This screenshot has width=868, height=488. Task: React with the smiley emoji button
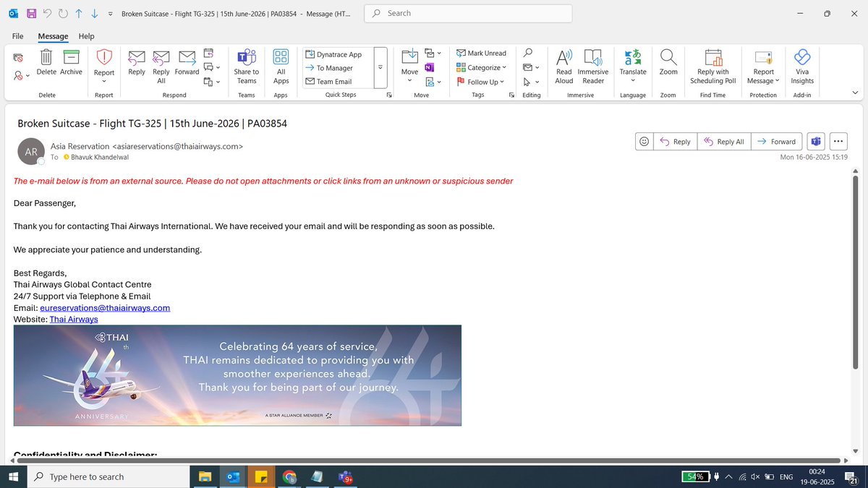click(644, 142)
